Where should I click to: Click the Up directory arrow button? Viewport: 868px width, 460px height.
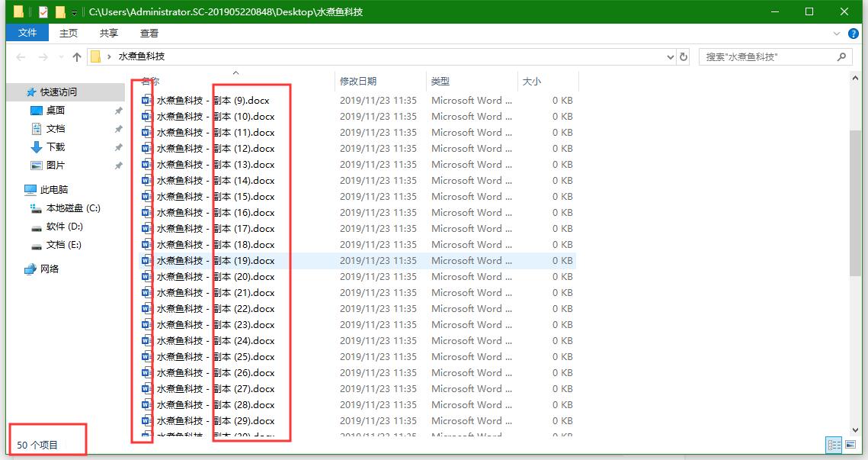click(x=77, y=57)
